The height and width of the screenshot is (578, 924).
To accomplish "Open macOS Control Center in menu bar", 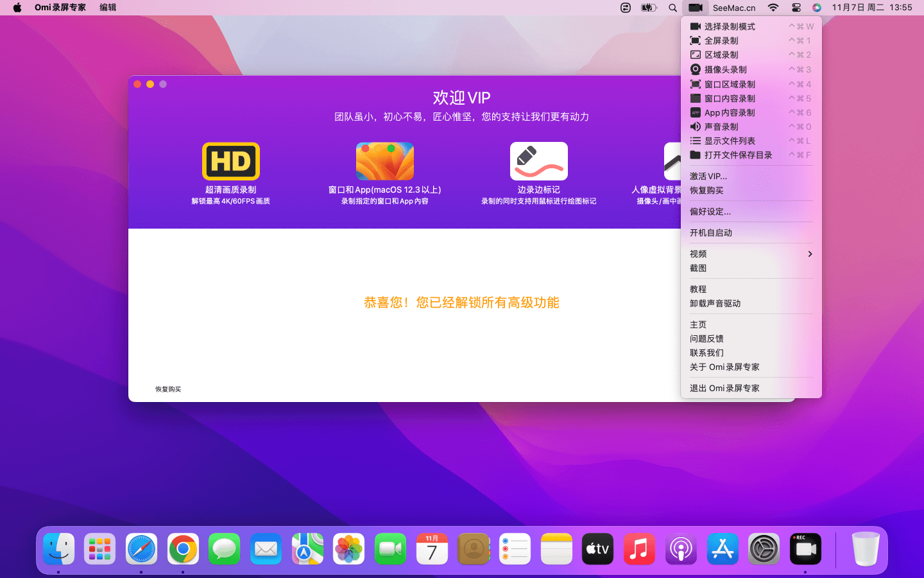I will point(796,8).
